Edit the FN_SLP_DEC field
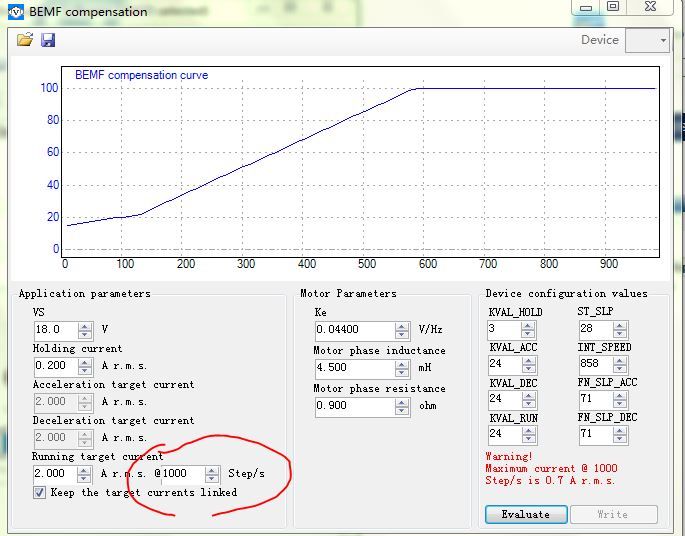This screenshot has height=536, width=685. 595,434
